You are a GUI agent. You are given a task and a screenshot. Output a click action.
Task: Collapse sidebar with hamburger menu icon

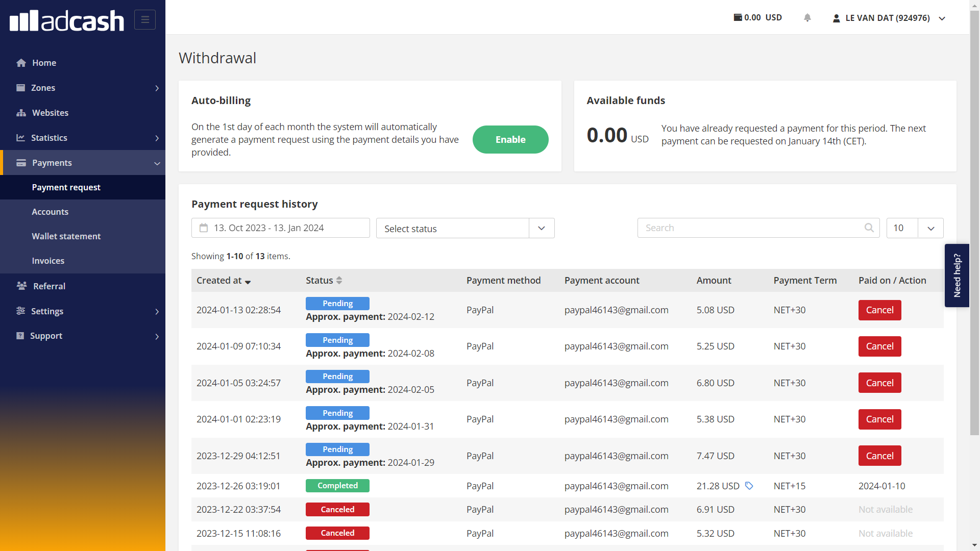pyautogui.click(x=145, y=19)
